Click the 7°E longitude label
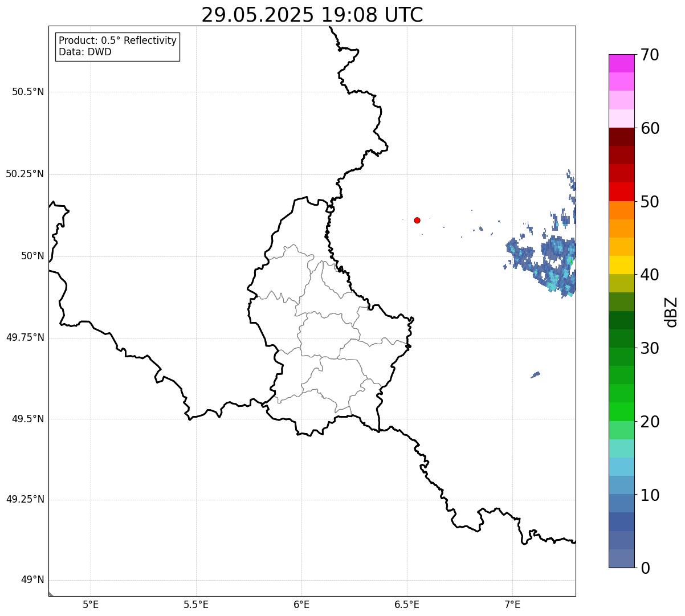The height and width of the screenshot is (616, 685). click(512, 604)
